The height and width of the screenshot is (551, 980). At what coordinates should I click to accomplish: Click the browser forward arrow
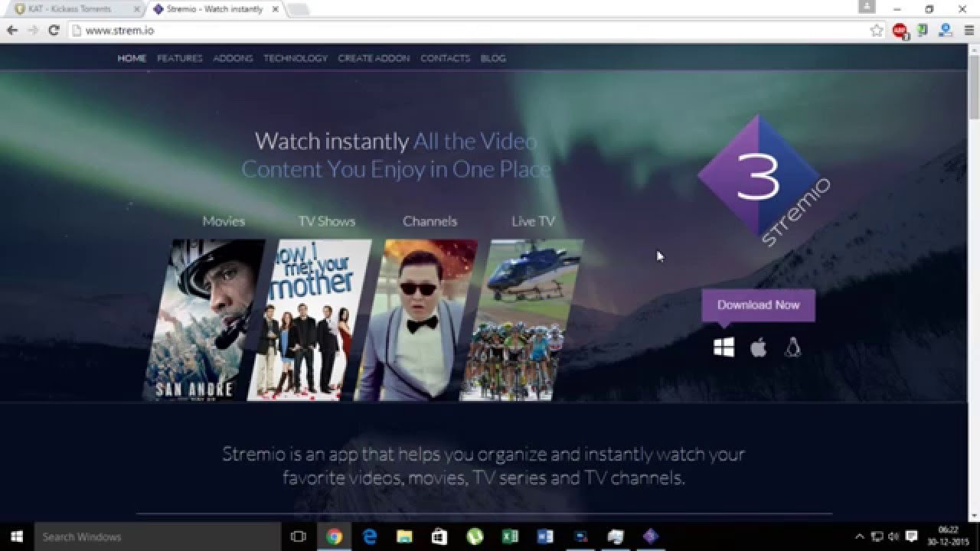[x=33, y=31]
